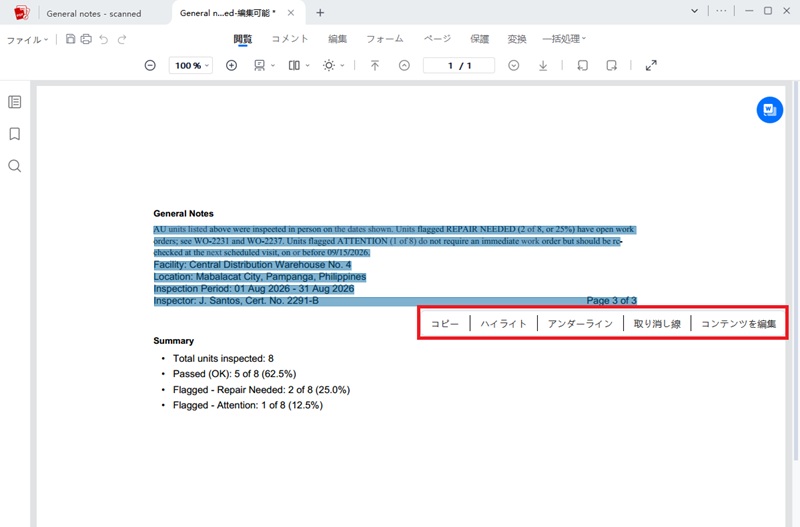Click ハイライト in the selection popup
Screen dimensions: 800x527
[x=503, y=323]
